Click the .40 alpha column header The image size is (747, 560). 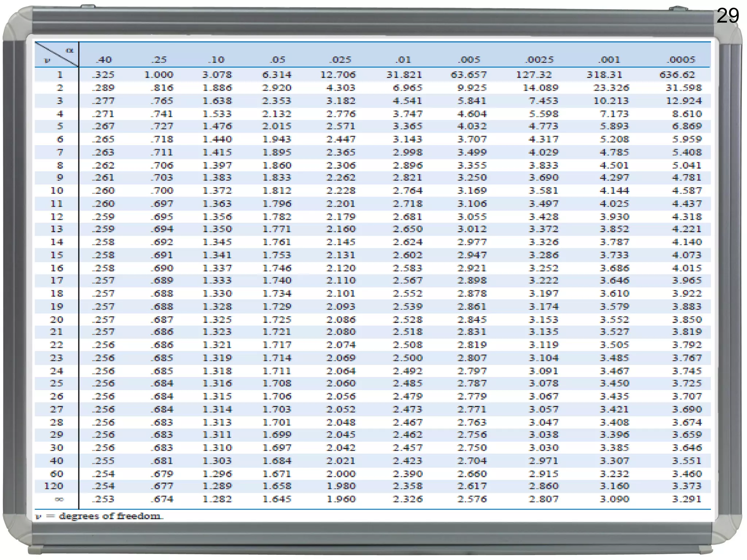pyautogui.click(x=104, y=59)
